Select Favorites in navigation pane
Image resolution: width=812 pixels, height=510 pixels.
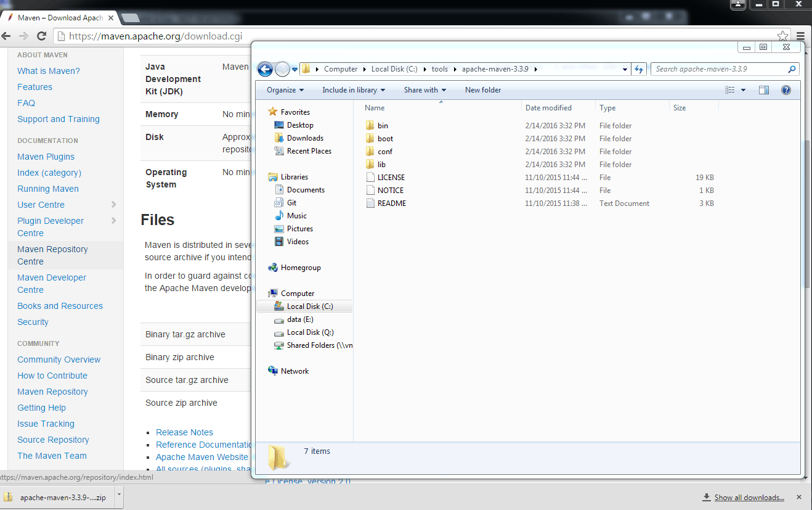(x=295, y=112)
